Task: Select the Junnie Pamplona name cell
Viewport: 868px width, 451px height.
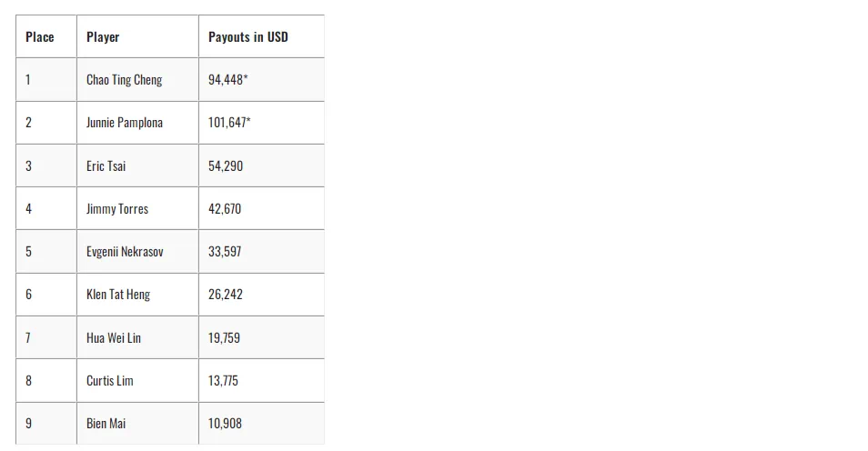Action: pos(125,123)
